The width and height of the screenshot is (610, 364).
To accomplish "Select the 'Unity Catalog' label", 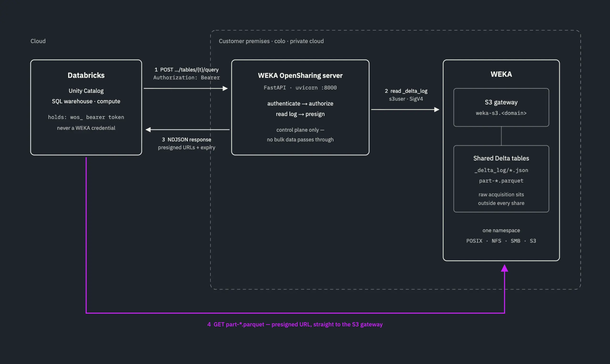I will 86,91.
